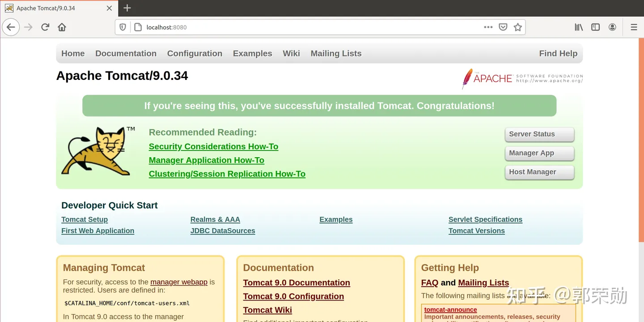Open Mailing Lists link under Getting Help
The image size is (644, 322).
(x=483, y=283)
